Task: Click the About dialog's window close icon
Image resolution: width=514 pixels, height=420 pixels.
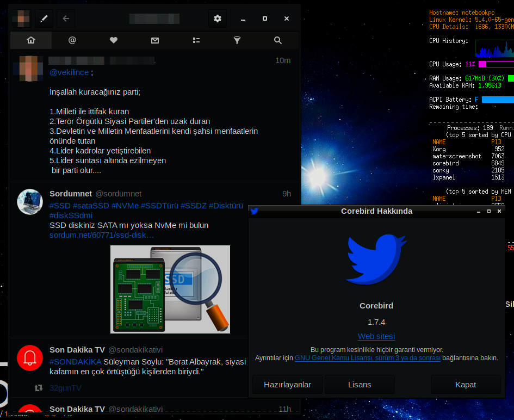Action: [499, 211]
